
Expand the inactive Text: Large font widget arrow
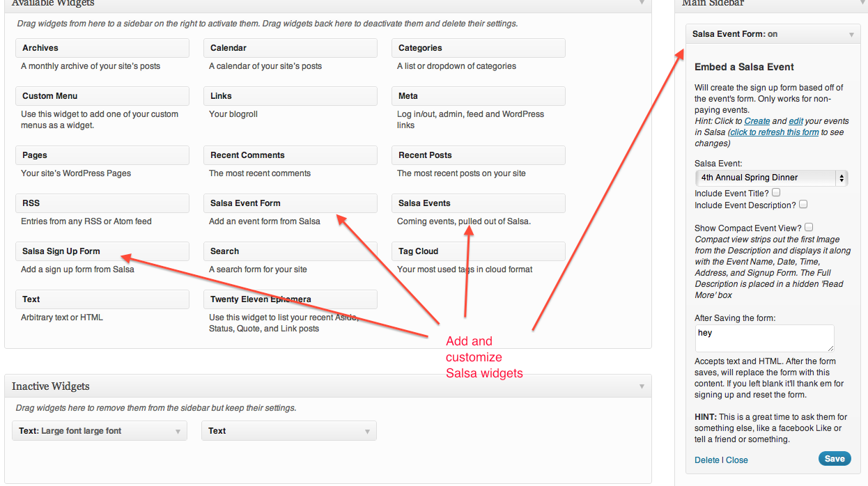click(178, 431)
